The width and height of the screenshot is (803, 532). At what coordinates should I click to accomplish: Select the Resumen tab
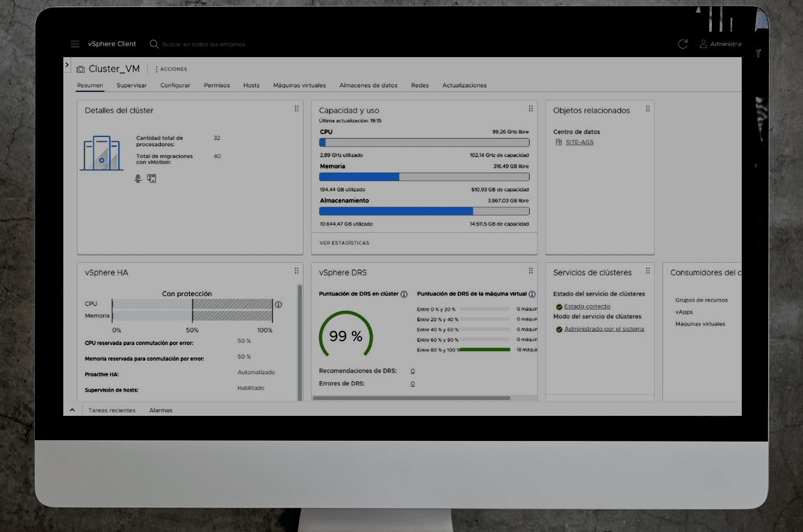point(90,86)
